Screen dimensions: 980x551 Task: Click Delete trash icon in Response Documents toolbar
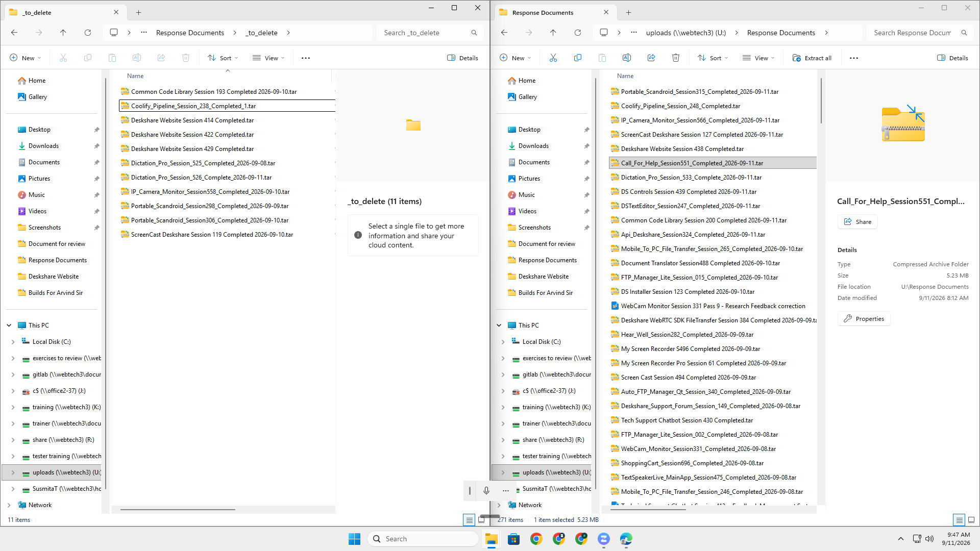675,58
